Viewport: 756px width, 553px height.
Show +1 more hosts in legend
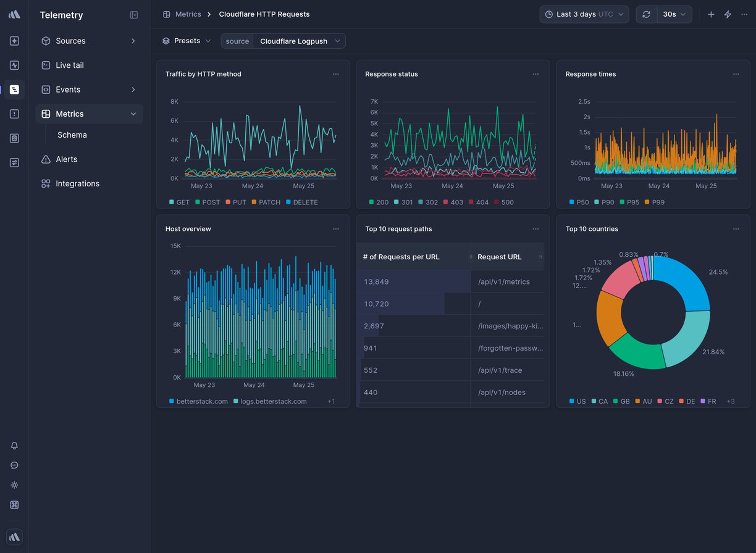point(331,401)
